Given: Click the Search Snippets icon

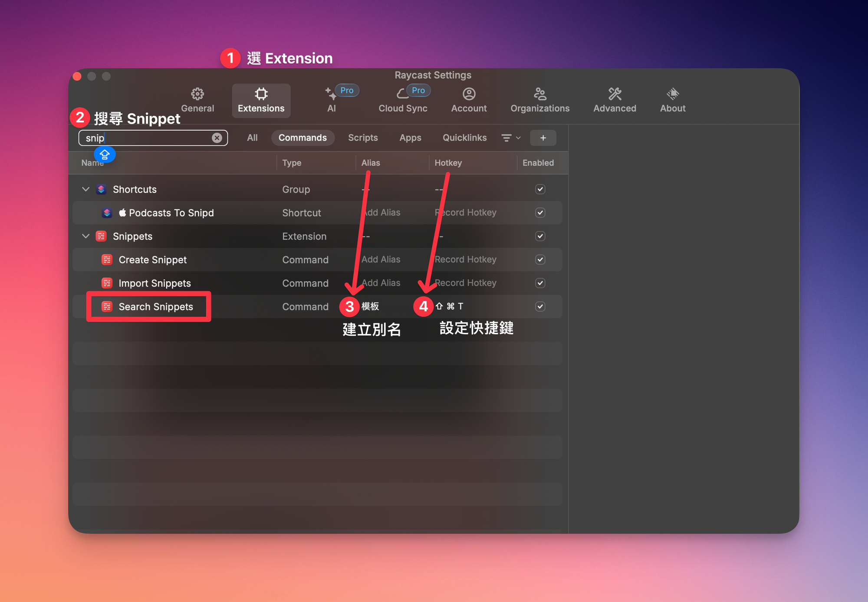Looking at the screenshot, I should 107,306.
